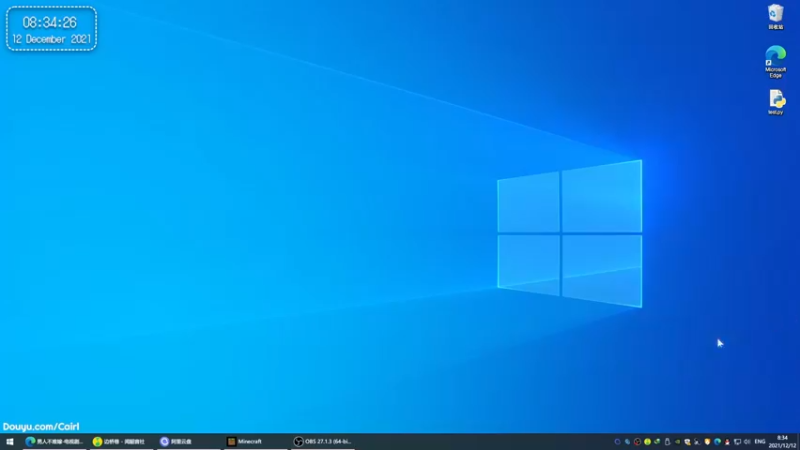Viewport: 800px width, 450px height.
Task: Click the desktop clock widget showing 08:34:26
Action: point(51,29)
